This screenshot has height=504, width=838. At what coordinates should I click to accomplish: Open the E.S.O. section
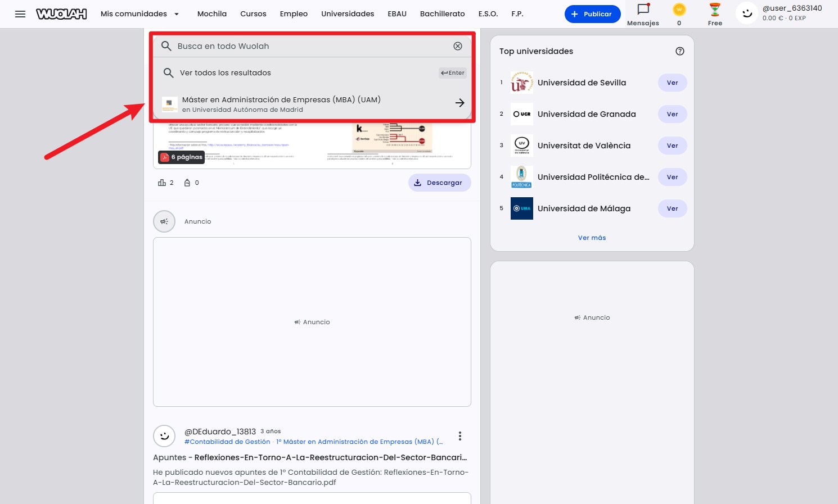tap(488, 14)
